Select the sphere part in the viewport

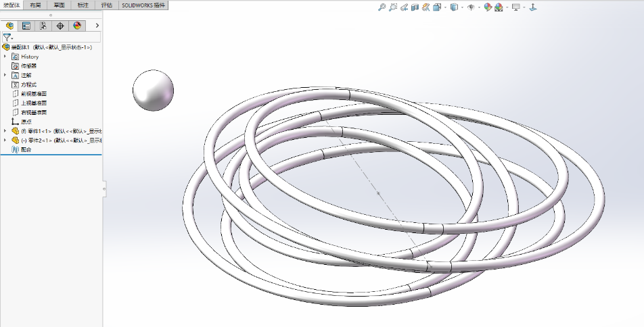(x=153, y=91)
